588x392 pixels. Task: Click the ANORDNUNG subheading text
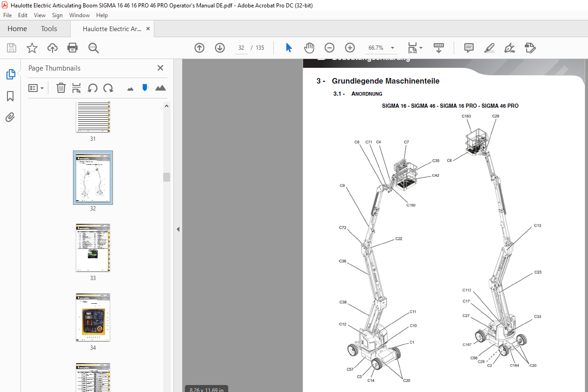(x=367, y=94)
